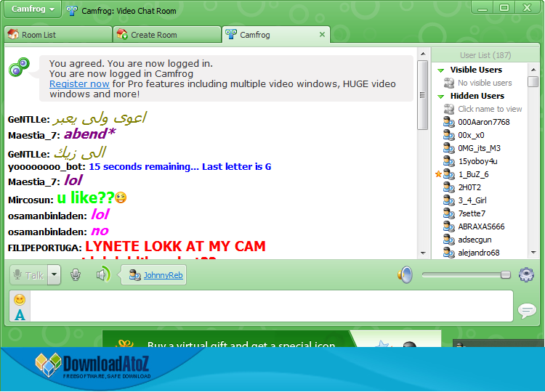Click the Talk button

pos(29,275)
